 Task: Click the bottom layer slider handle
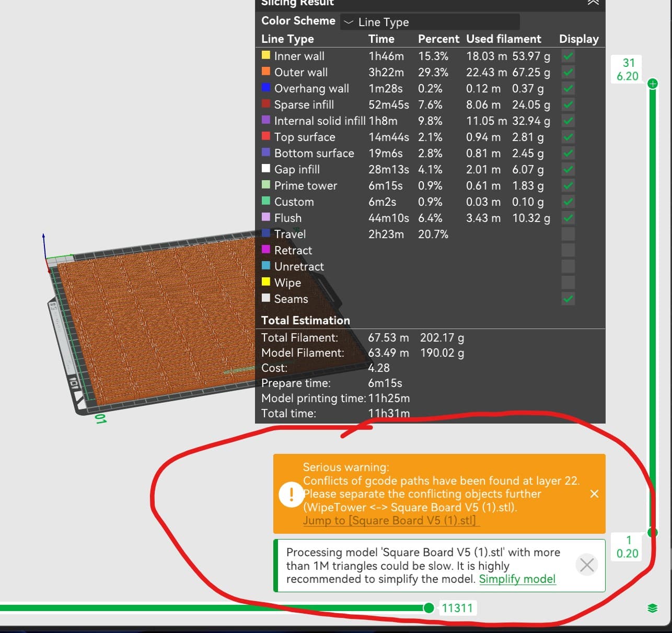coord(653,532)
